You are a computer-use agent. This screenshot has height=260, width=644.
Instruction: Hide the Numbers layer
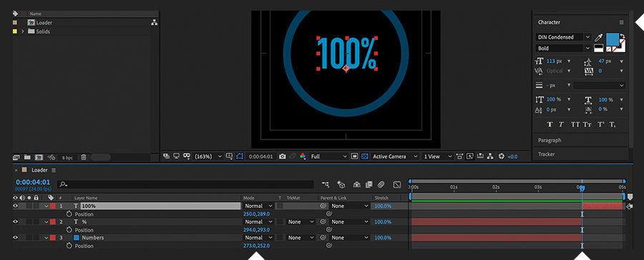click(16, 237)
